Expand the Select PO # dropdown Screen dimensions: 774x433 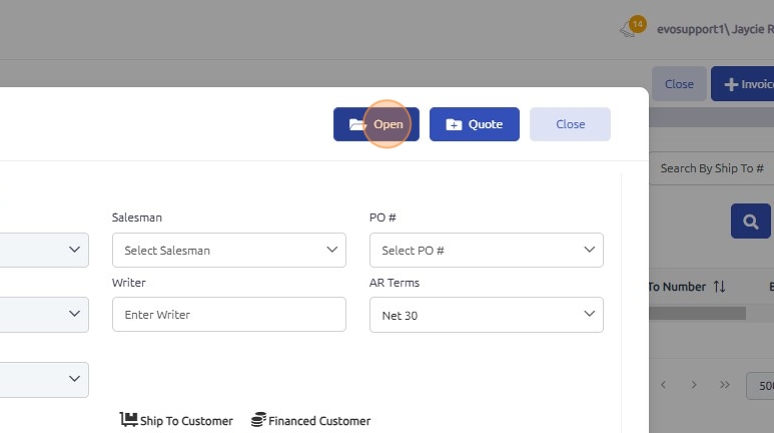click(x=486, y=250)
